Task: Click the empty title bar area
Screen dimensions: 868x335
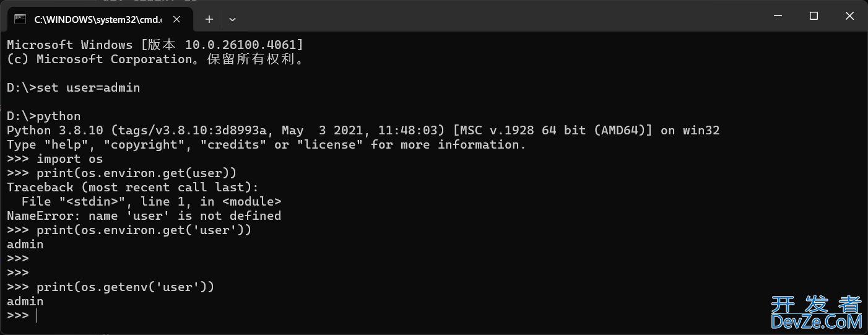Action: [495, 16]
